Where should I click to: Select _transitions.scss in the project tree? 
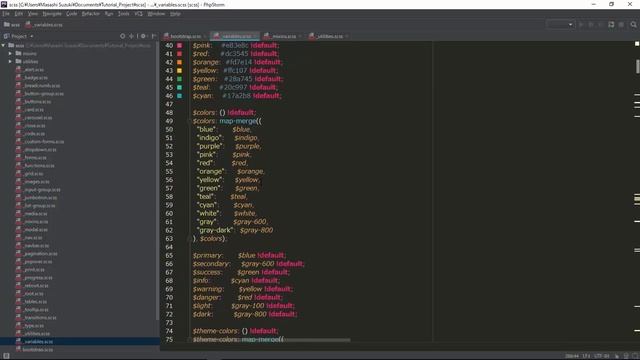coord(36,318)
